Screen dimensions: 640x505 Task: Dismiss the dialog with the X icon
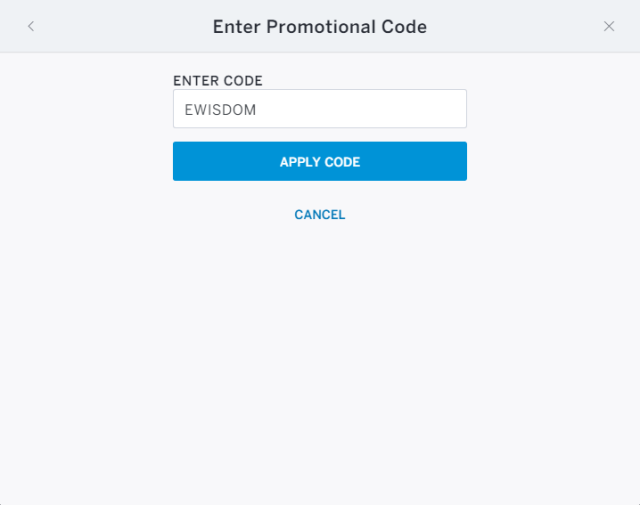pyautogui.click(x=609, y=27)
